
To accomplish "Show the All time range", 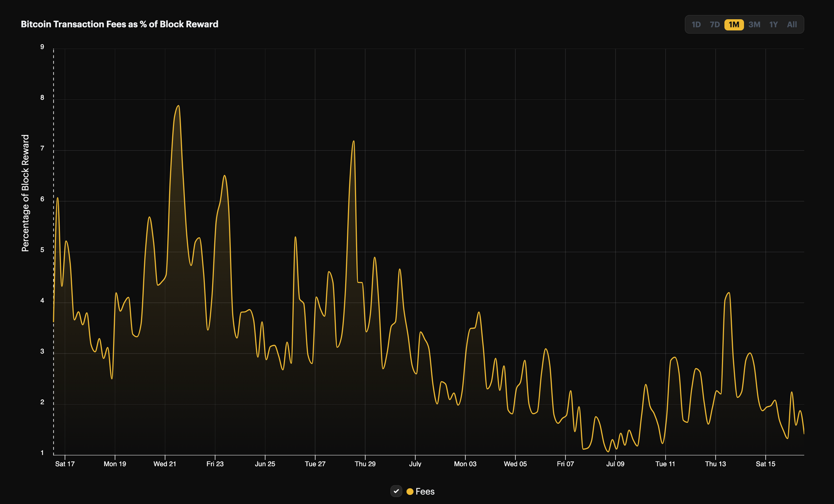I will 792,25.
